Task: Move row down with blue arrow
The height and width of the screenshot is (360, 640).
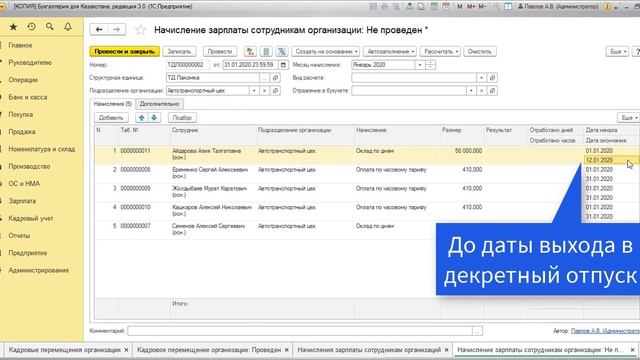Action: (x=154, y=118)
